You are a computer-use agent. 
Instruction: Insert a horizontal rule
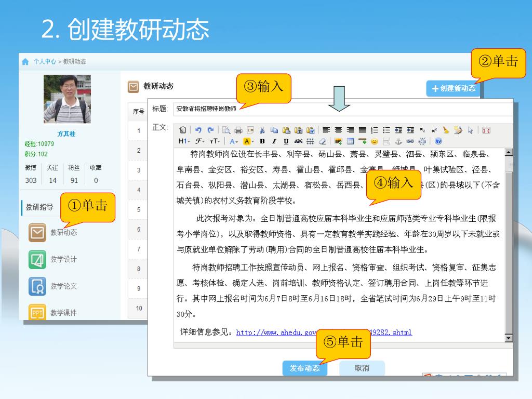point(362,141)
